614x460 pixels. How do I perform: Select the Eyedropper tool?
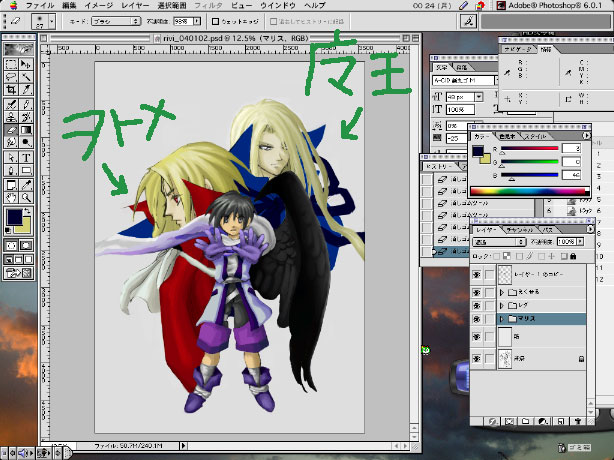(x=26, y=185)
